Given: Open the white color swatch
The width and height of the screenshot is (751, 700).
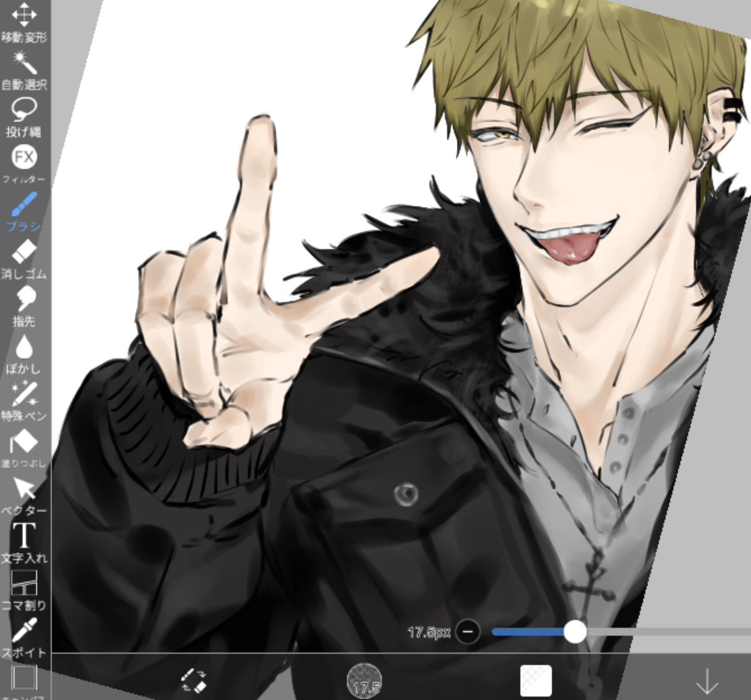Looking at the screenshot, I should (x=536, y=681).
